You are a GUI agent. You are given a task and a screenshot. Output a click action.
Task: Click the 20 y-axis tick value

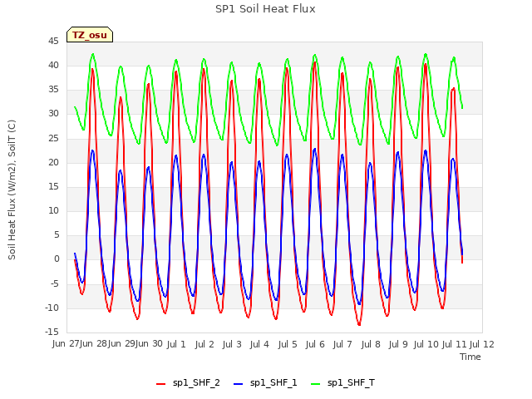pyautogui.click(x=53, y=163)
